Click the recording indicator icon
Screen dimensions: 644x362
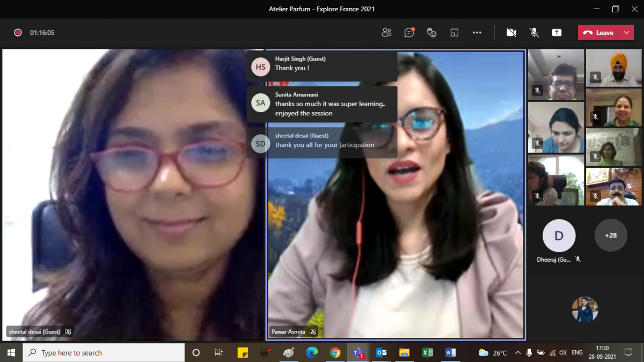[x=18, y=33]
